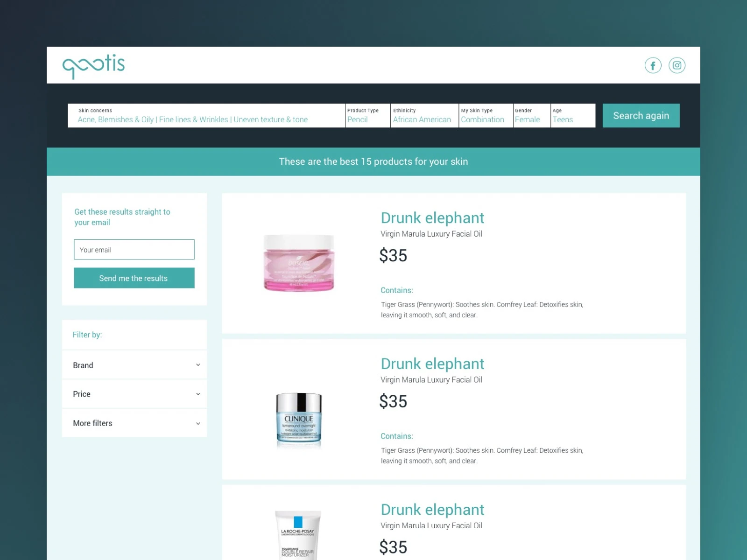The height and width of the screenshot is (560, 747).
Task: Expand the Price filter
Action: pos(134,394)
